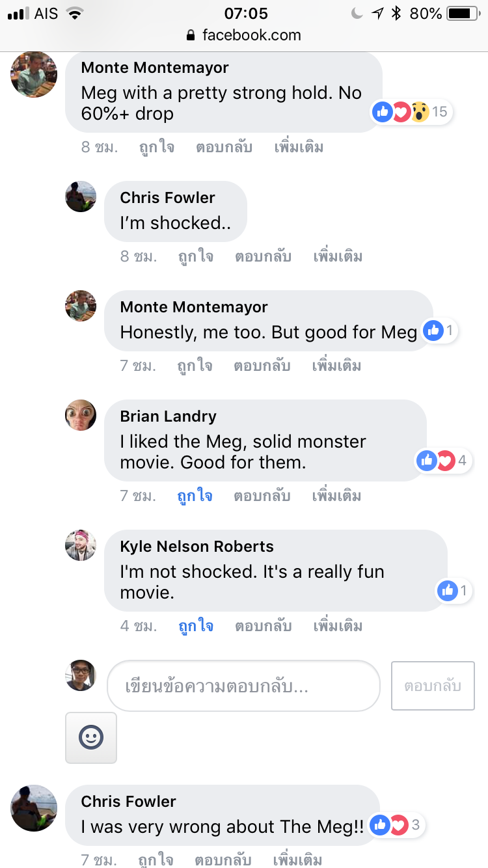Open Brian Landry's profile picture
Screen dimensions: 488x868
(x=81, y=415)
